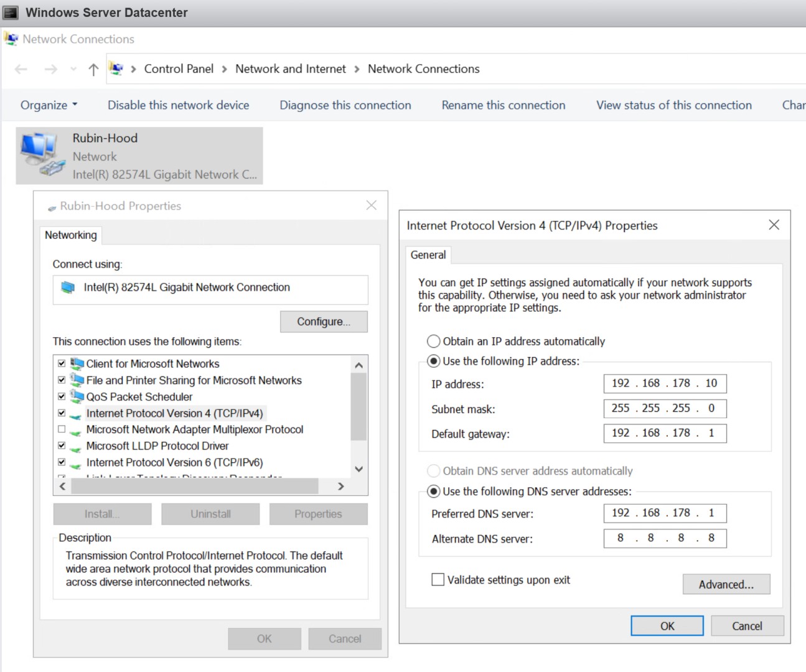
Task: Click Network and Internet breadcrumb
Action: coord(291,69)
